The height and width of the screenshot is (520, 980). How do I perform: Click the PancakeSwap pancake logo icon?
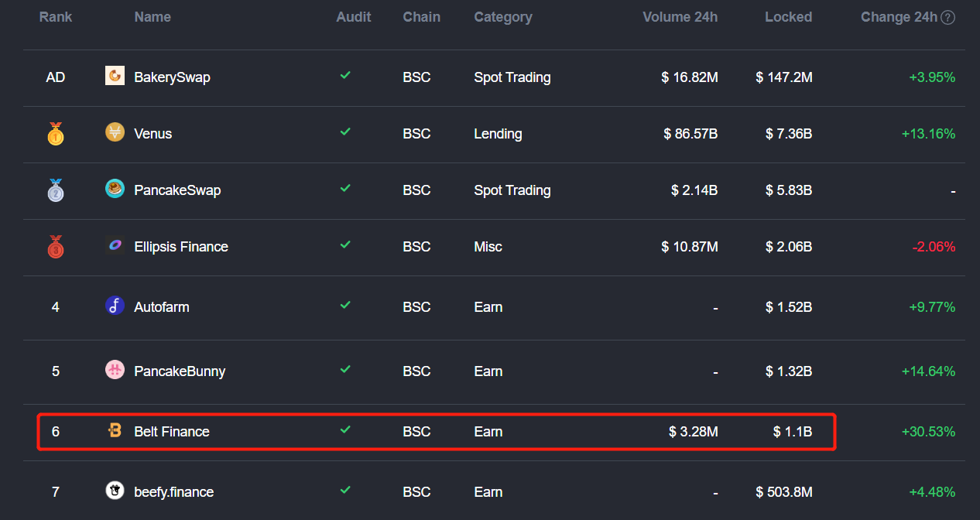point(115,189)
